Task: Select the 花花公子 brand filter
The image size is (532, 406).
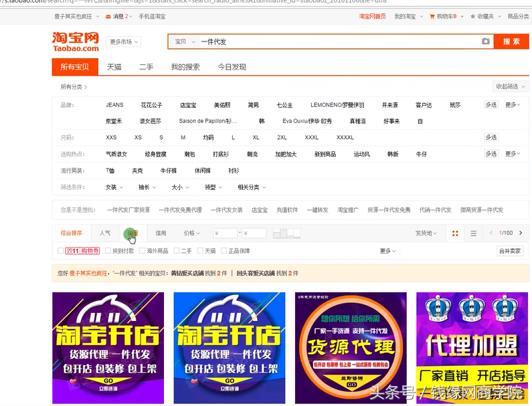Action: [151, 105]
